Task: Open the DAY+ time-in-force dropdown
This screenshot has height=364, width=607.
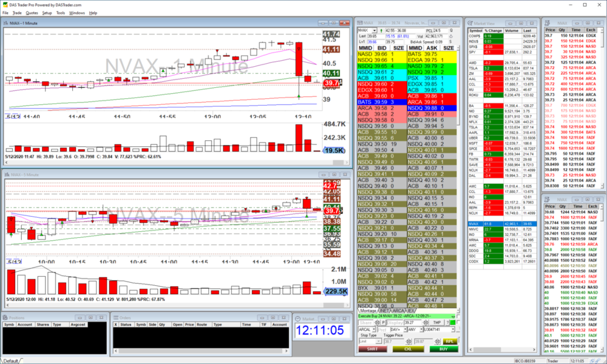Action: click(x=405, y=329)
